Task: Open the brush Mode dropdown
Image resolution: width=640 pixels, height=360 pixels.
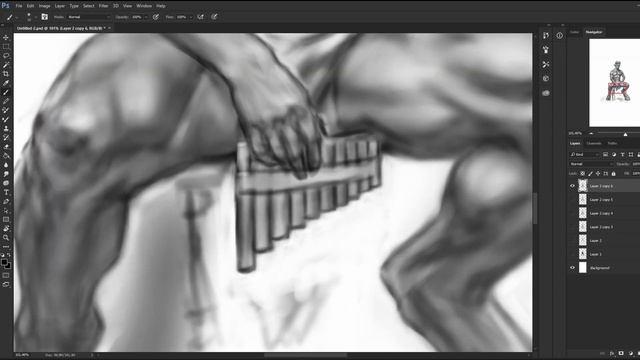Action: tap(89, 17)
